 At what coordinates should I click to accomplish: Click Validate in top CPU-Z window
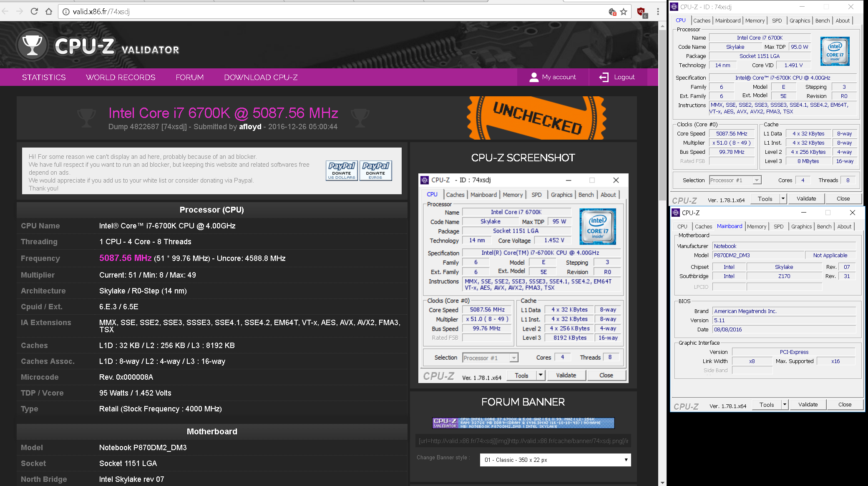click(x=806, y=199)
